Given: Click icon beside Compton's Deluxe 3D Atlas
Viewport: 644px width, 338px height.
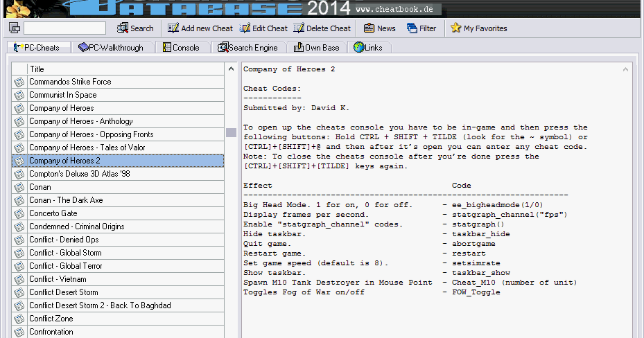Looking at the screenshot, I should point(19,174).
